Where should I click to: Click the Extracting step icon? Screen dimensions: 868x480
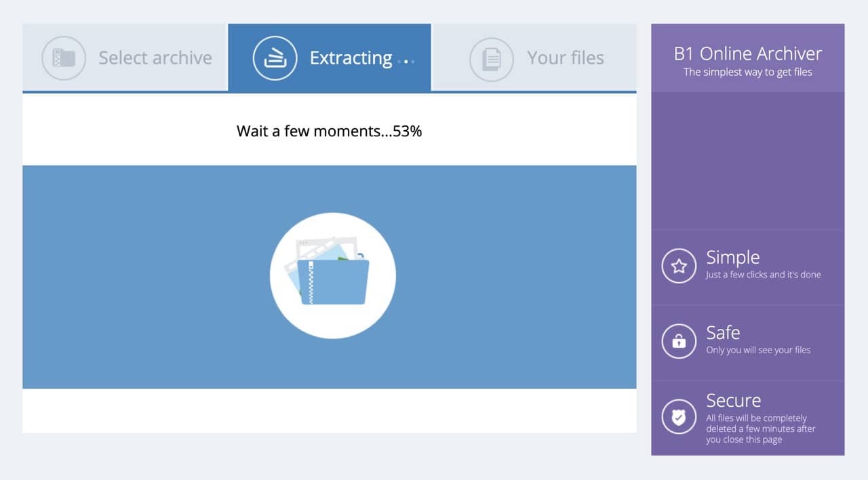click(275, 58)
